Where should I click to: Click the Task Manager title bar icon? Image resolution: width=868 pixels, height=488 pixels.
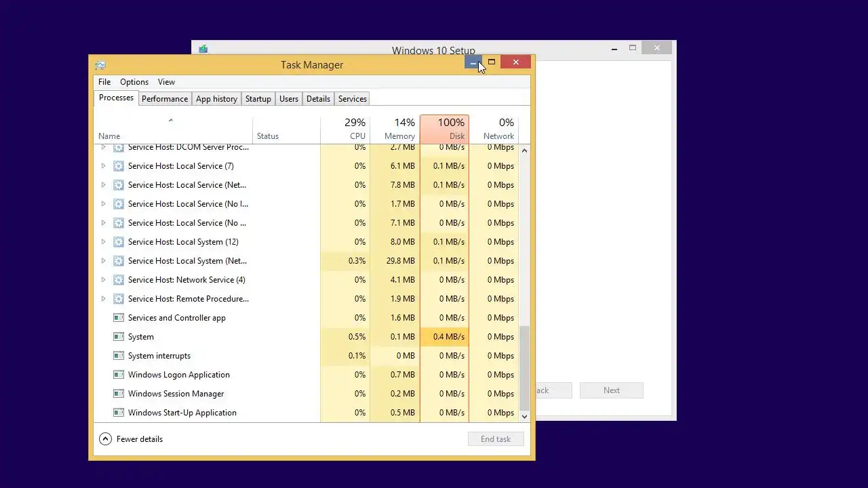pos(100,65)
